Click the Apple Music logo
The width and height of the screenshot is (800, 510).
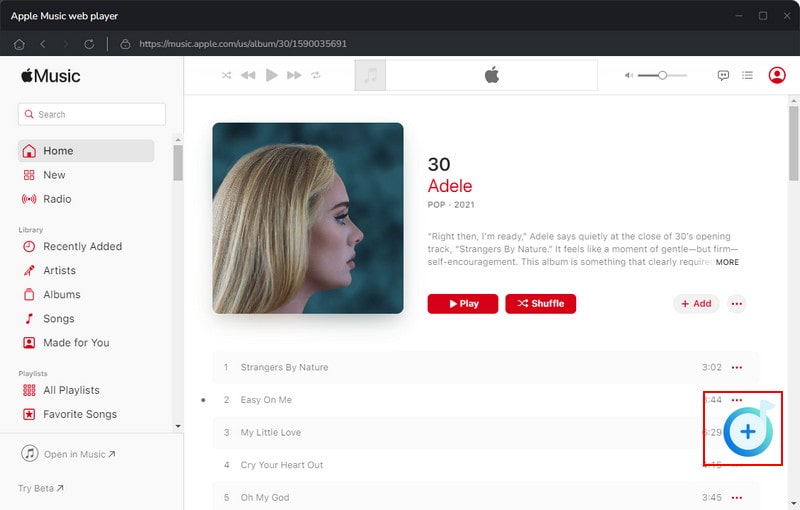(x=51, y=76)
